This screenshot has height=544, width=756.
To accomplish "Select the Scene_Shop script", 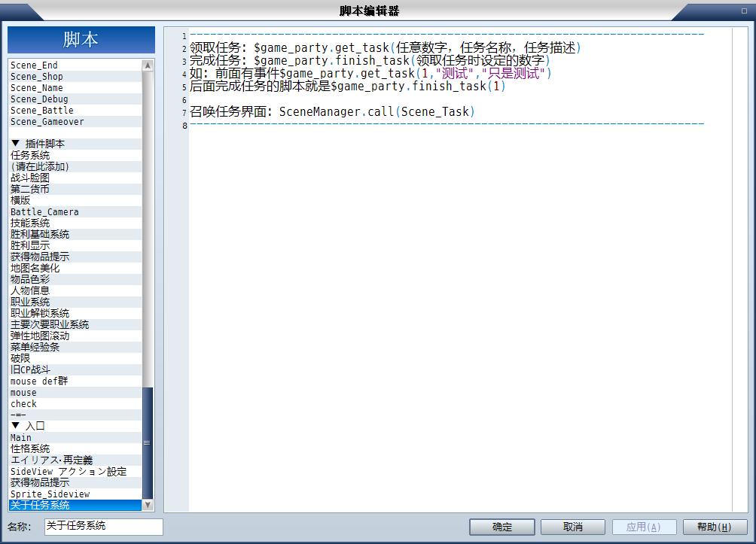I will tap(76, 77).
